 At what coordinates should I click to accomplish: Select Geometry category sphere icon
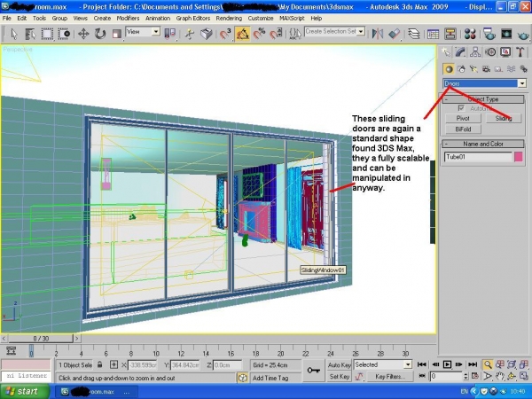[x=449, y=69]
